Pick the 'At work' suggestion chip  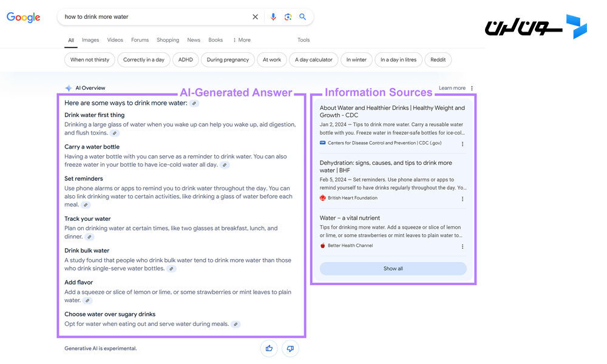[272, 60]
